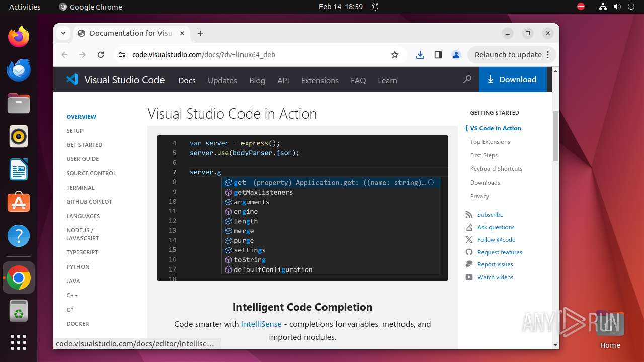Image resolution: width=644 pixels, height=362 pixels.
Task: Open Show Applications grid
Action: 19,342
